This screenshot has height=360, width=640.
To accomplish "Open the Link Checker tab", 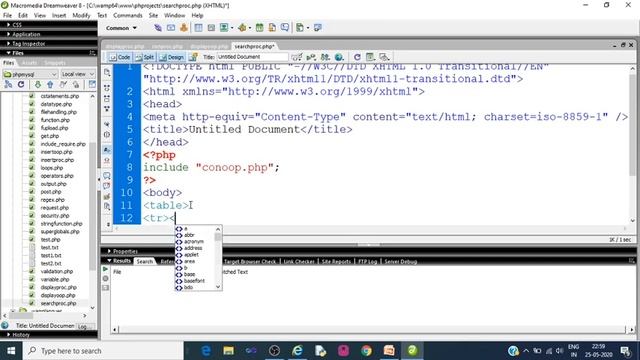I will (299, 262).
